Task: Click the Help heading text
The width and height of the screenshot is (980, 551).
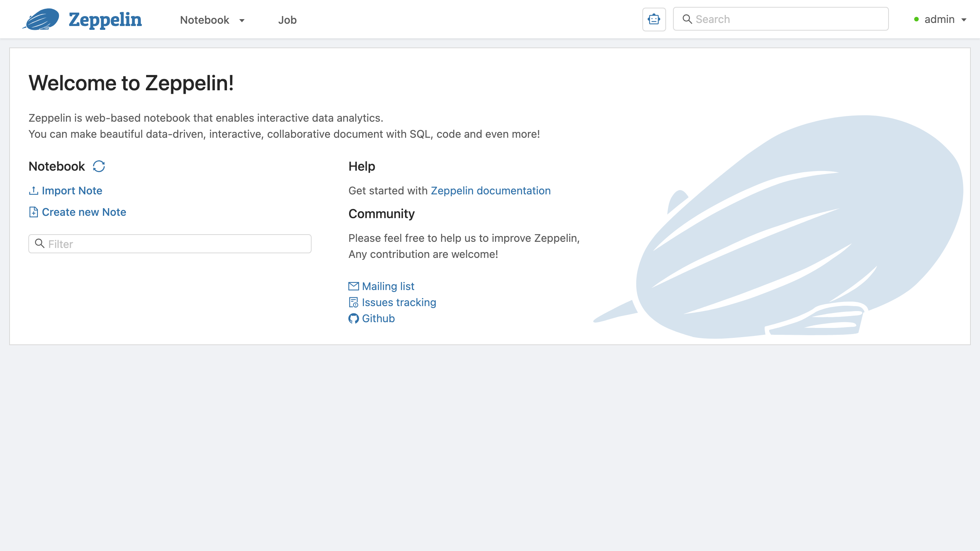Action: pyautogui.click(x=362, y=166)
